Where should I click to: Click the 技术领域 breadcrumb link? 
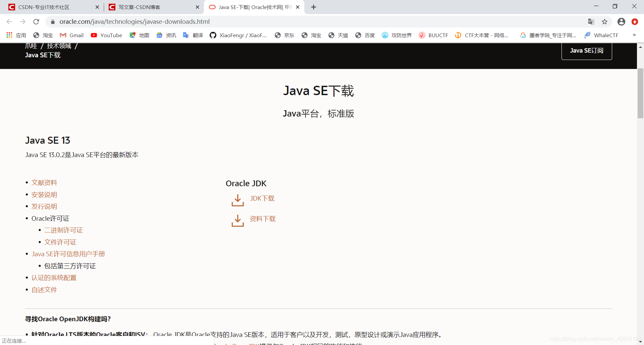59,46
